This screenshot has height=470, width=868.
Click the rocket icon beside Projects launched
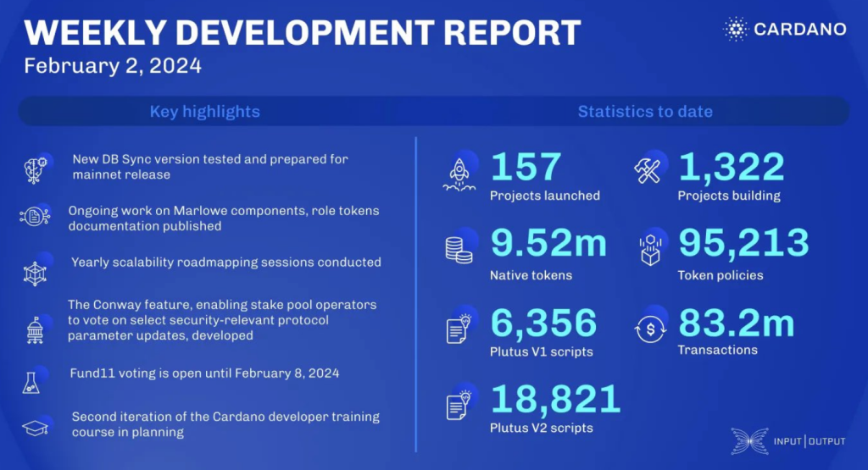[459, 173]
